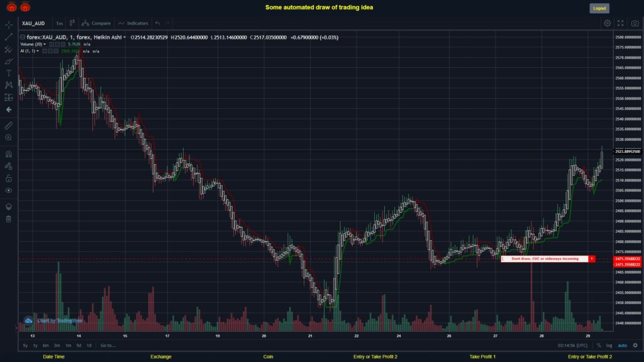Toggle visibility of the Volume (20) indicator
The height and width of the screenshot is (362, 644).
(x=52, y=45)
